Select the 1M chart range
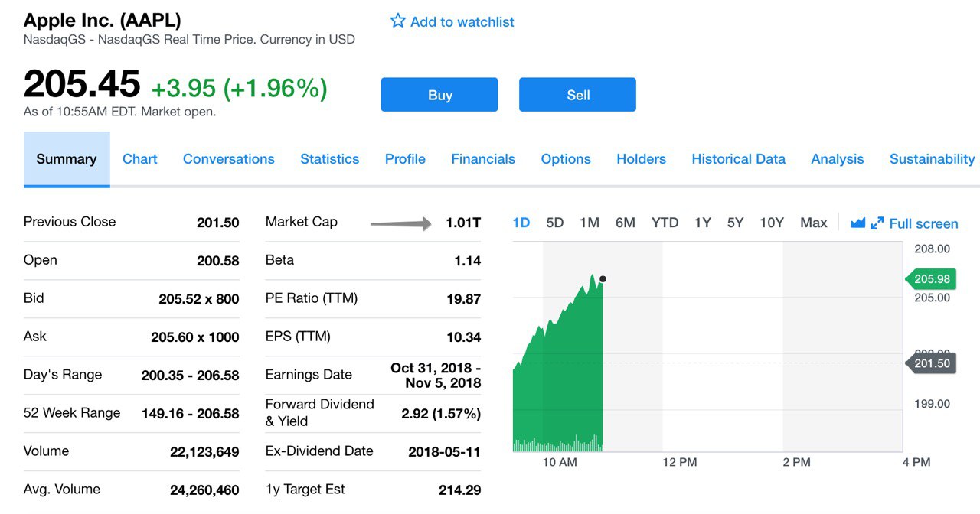The width and height of the screenshot is (980, 514). [x=590, y=223]
